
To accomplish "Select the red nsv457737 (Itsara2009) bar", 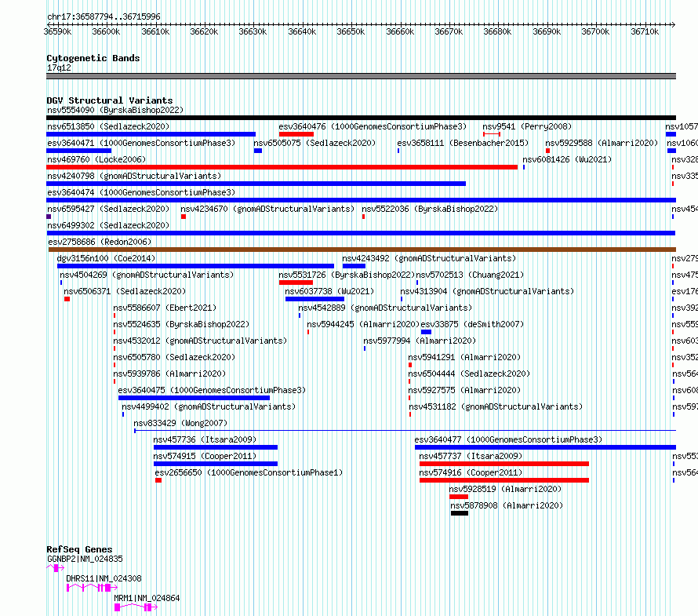I will click(504, 464).
